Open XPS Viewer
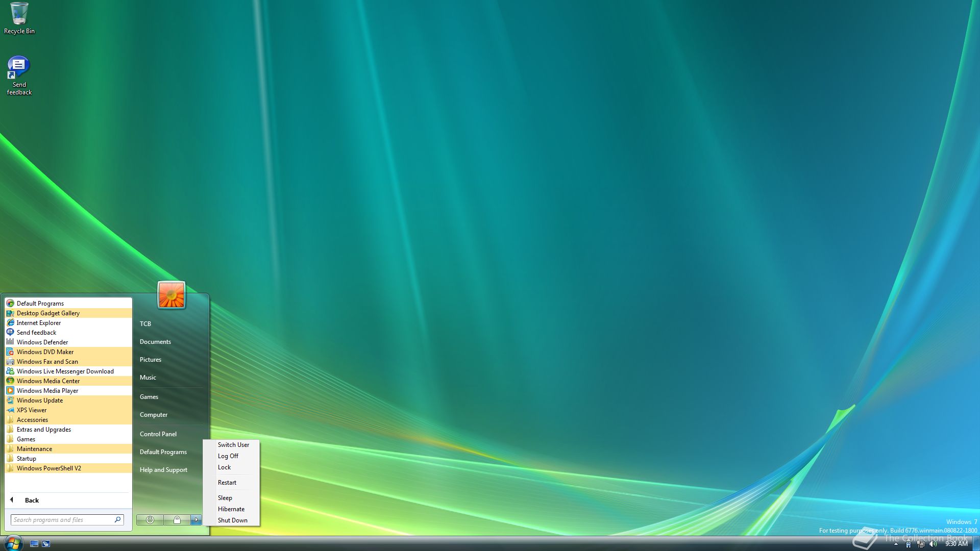Image resolution: width=980 pixels, height=551 pixels. [68, 410]
